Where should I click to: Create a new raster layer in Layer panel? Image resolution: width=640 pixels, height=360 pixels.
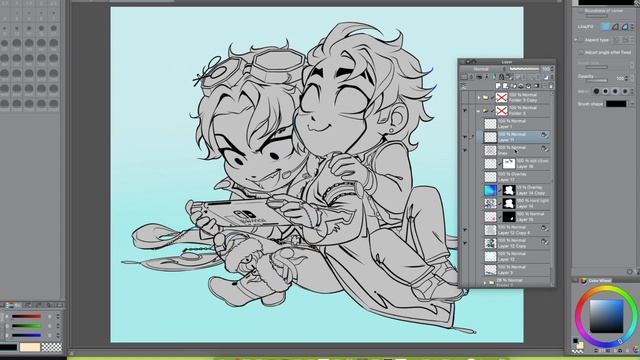pyautogui.click(x=498, y=86)
